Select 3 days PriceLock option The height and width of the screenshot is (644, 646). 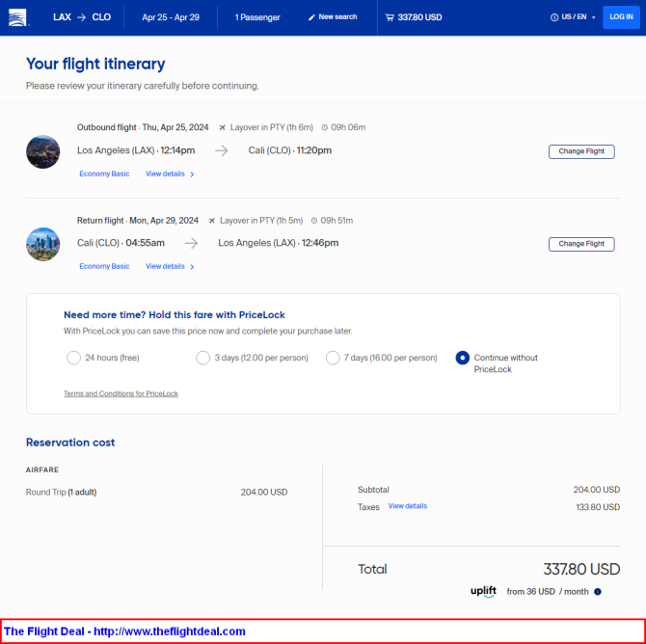pyautogui.click(x=202, y=358)
